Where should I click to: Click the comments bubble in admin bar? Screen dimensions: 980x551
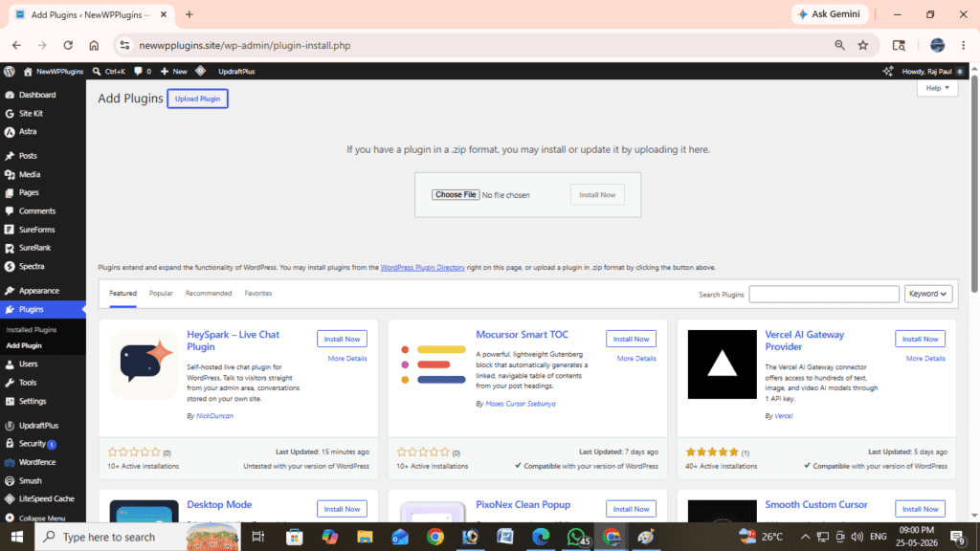pos(143,71)
